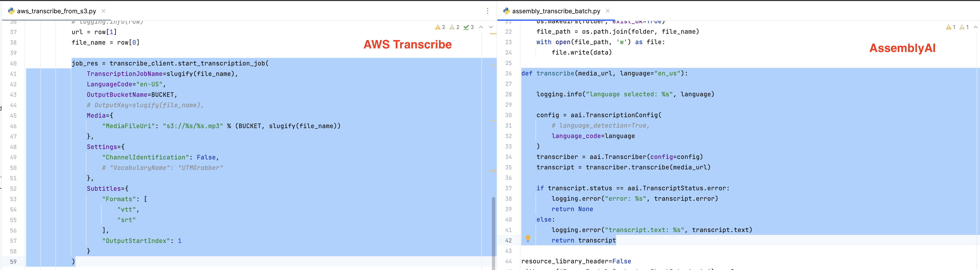980x270 pixels.
Task: Click on "MediaFileUri" key
Action: [x=128, y=126]
